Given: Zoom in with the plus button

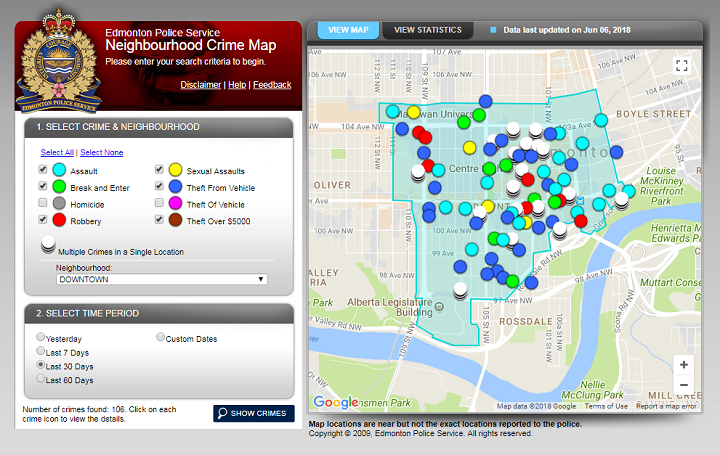Looking at the screenshot, I should [x=684, y=365].
